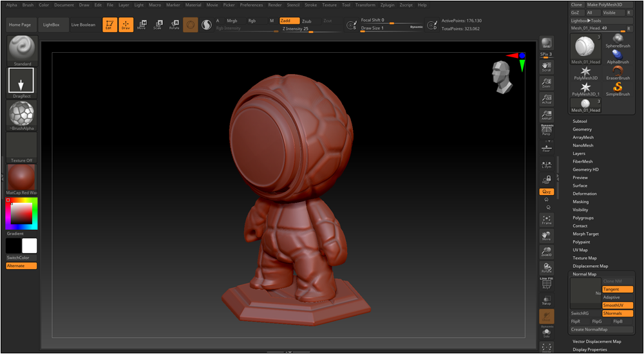Disable the Tangent normal map option

point(617,290)
